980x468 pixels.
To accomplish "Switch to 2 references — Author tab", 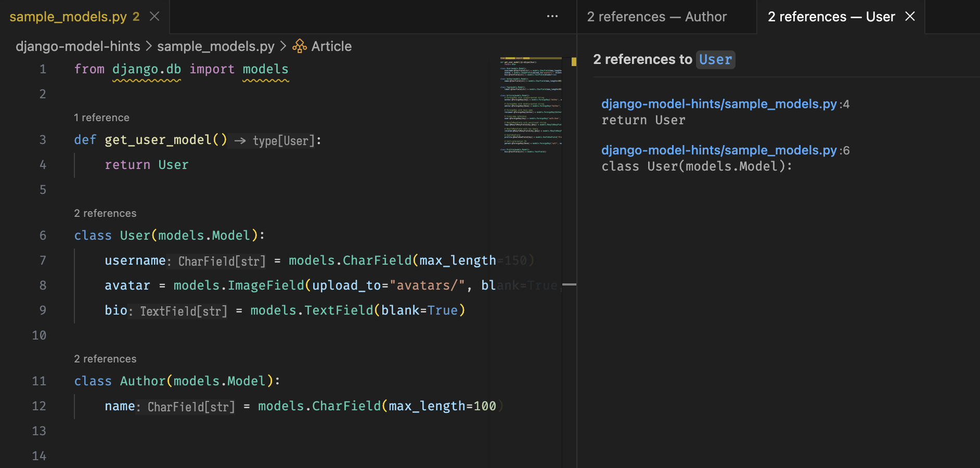I will (656, 17).
